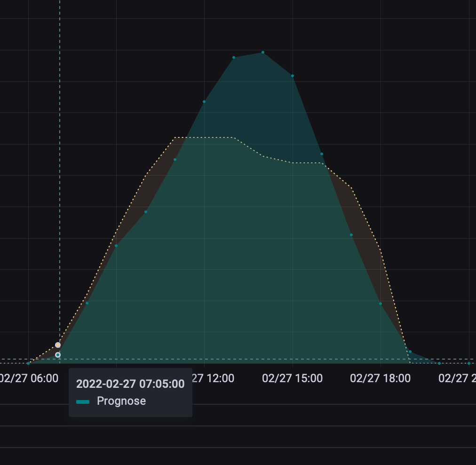Select the yellow highlighted hover point marker
The height and width of the screenshot is (465, 476).
click(x=58, y=345)
